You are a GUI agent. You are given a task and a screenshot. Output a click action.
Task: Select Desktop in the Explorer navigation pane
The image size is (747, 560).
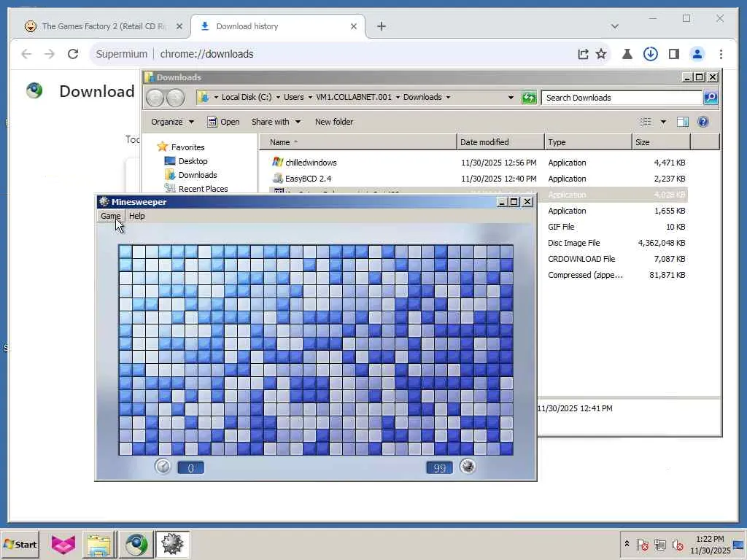click(193, 161)
